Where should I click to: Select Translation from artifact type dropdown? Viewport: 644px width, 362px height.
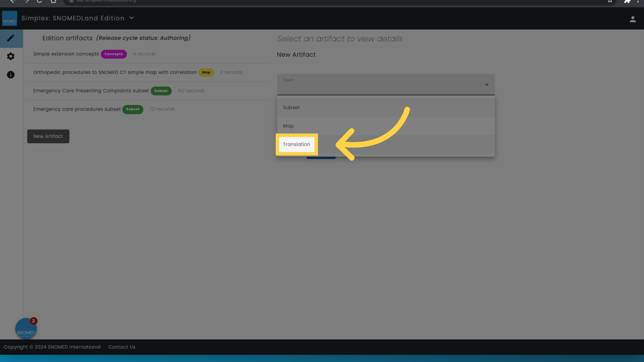pos(297,144)
